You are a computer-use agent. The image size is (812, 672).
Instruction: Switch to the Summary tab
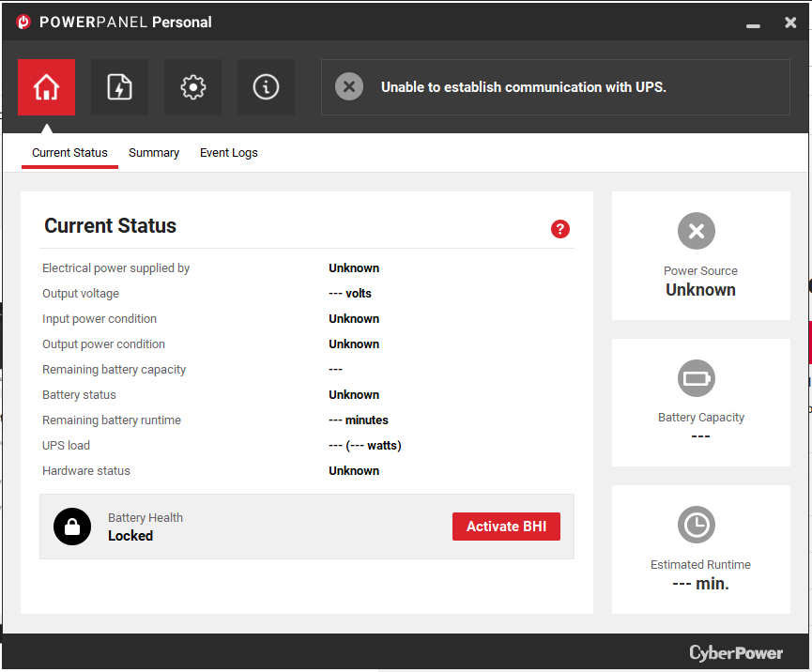pos(154,153)
